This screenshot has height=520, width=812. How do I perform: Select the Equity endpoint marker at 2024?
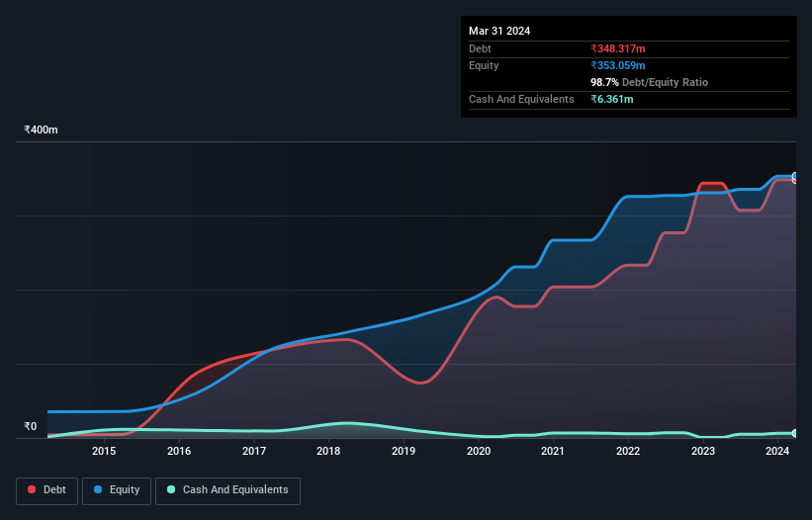coord(795,176)
